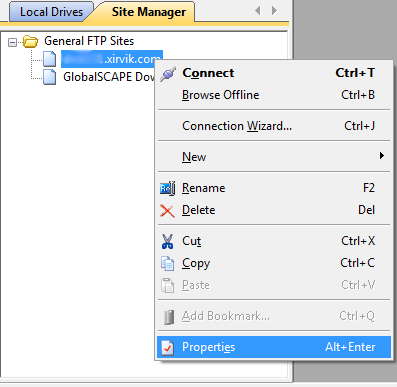Switch to the Local Drives tab
The height and width of the screenshot is (387, 397).
coord(51,12)
